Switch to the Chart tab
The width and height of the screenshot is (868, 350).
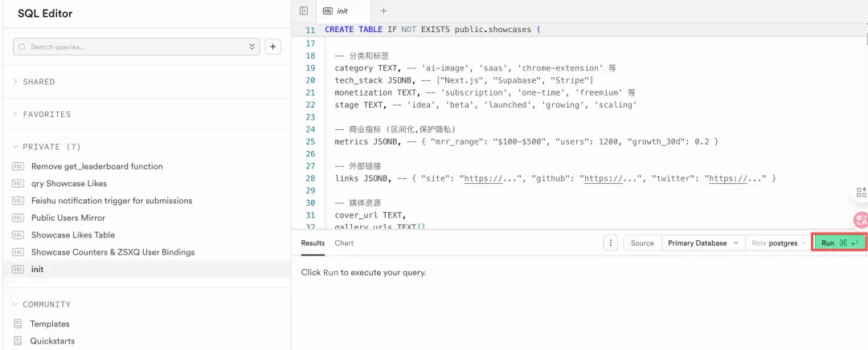(344, 242)
